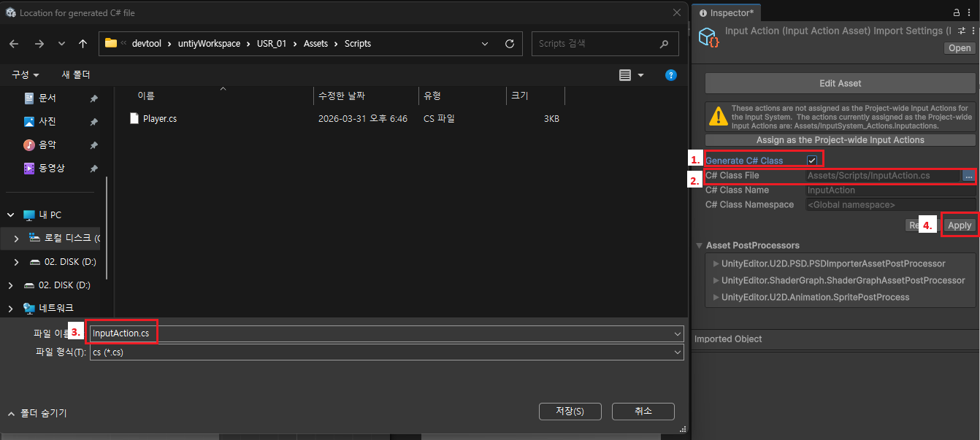The height and width of the screenshot is (440, 980).
Task: Go up one folder level
Action: click(x=83, y=44)
